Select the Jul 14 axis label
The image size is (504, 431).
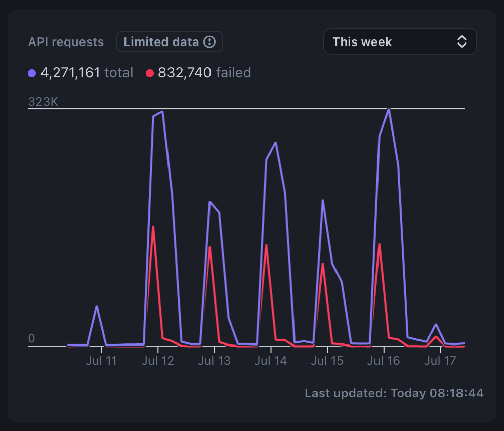(271, 361)
